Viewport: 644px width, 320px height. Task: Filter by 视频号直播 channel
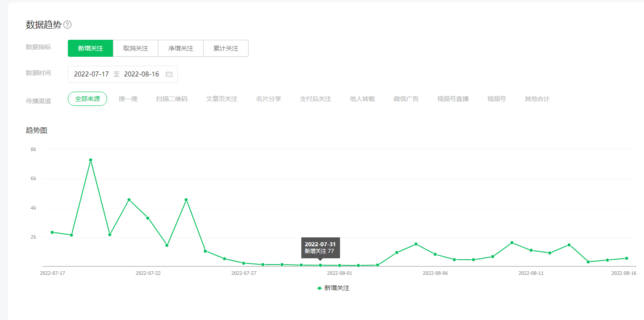click(x=453, y=99)
